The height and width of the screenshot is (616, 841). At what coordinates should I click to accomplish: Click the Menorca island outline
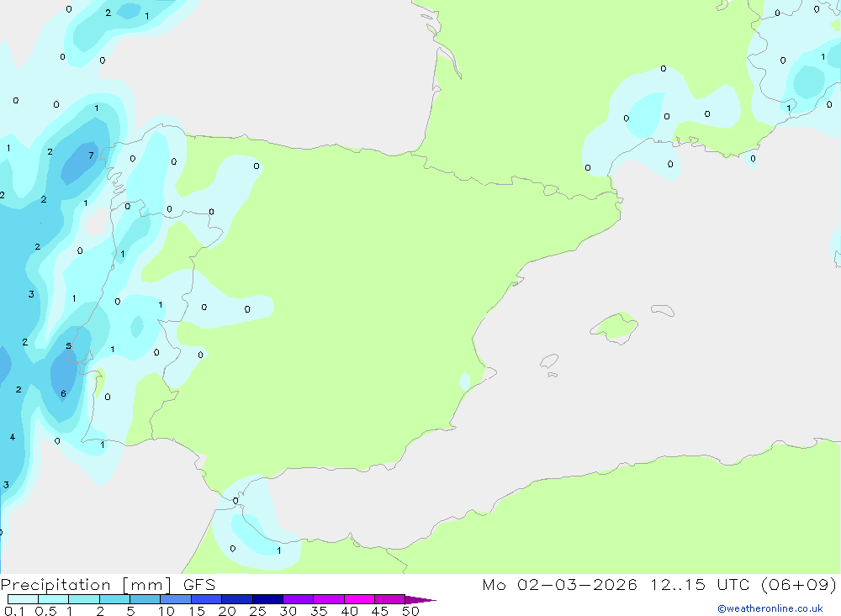[x=663, y=310]
